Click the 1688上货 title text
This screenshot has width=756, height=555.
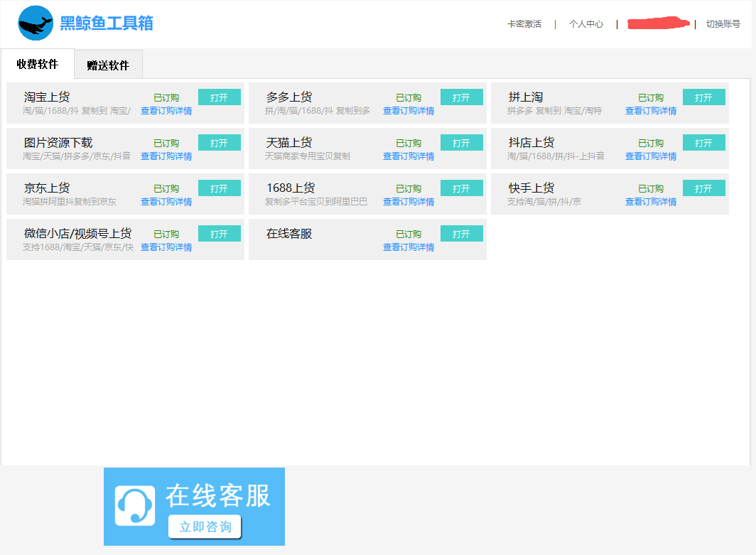point(291,188)
